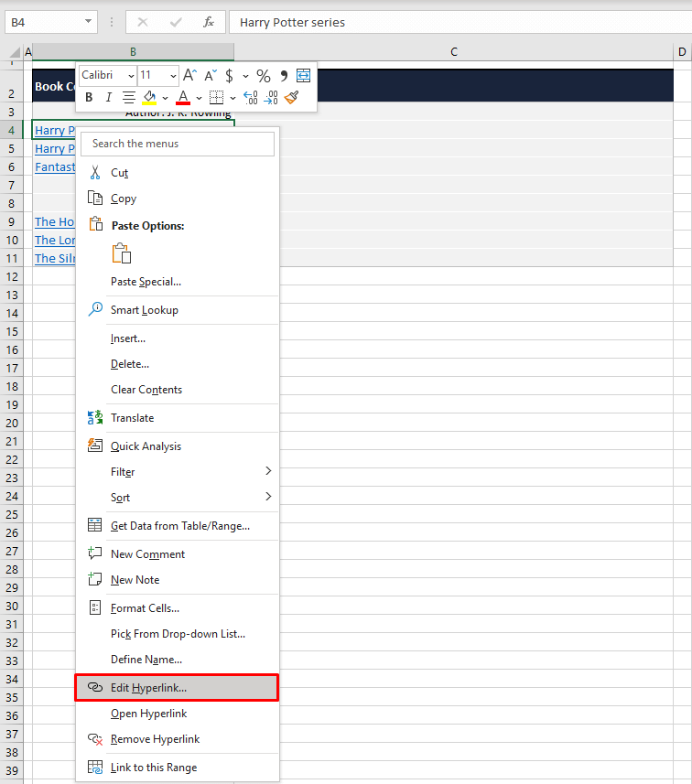This screenshot has width=692, height=784.
Task: Click the Decrease Font Size icon
Action: (x=210, y=76)
